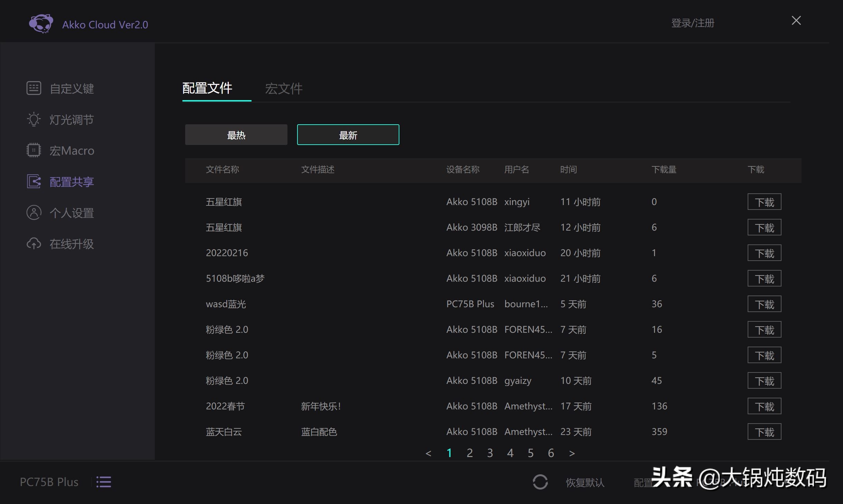
Task: Click file name 20220216
Action: coord(227,253)
